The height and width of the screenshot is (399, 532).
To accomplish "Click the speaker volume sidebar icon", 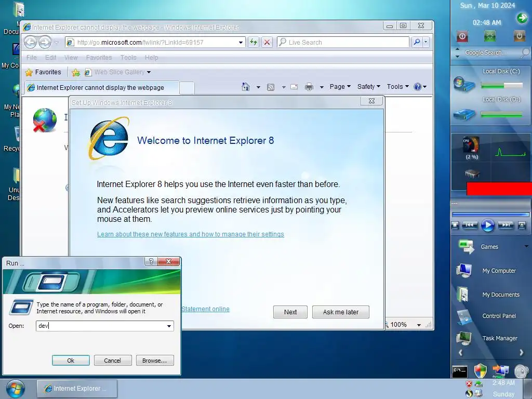I will [522, 371].
